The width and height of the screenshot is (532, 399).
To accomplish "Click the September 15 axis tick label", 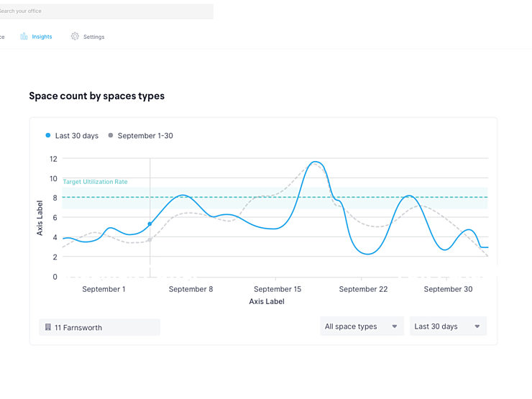I will (x=278, y=289).
